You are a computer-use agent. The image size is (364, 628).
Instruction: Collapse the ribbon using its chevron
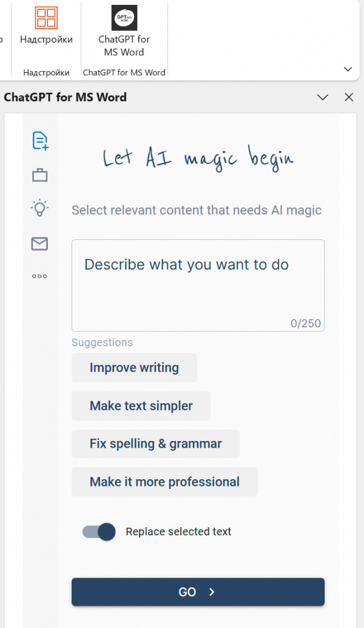pyautogui.click(x=348, y=69)
